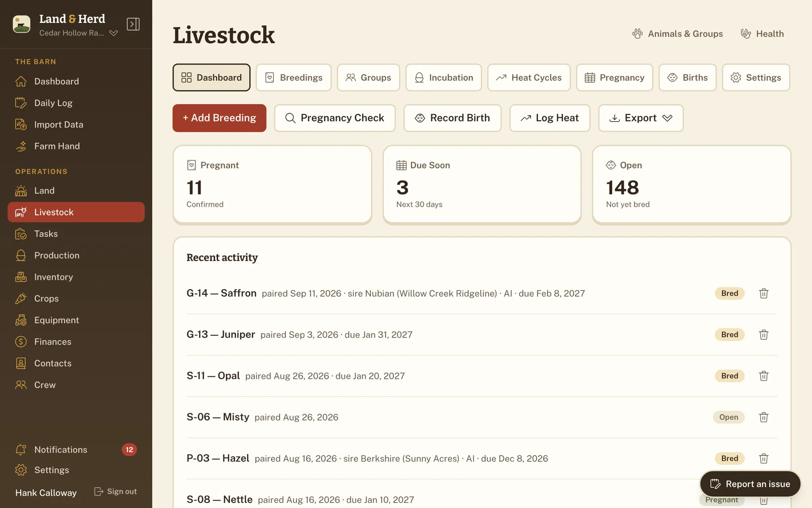Open the Settings tab in Livestock
Image resolution: width=812 pixels, height=508 pixels.
point(756,77)
